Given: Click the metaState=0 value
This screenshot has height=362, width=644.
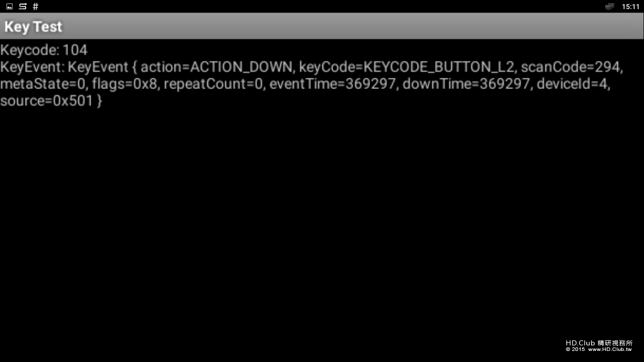Looking at the screenshot, I should point(43,84).
